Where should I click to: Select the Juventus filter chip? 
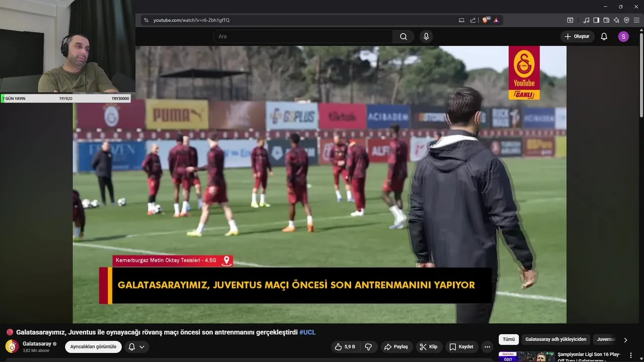tap(606, 339)
